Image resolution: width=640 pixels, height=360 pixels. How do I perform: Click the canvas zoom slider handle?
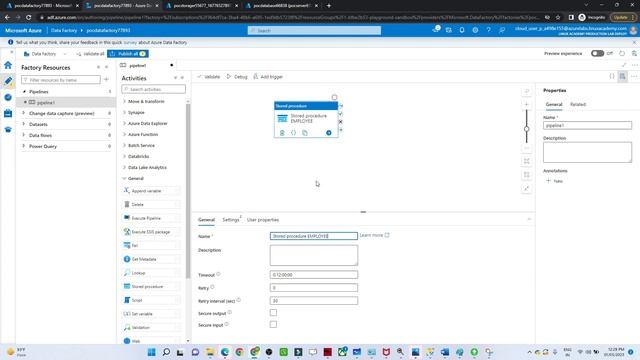pyautogui.click(x=527, y=129)
